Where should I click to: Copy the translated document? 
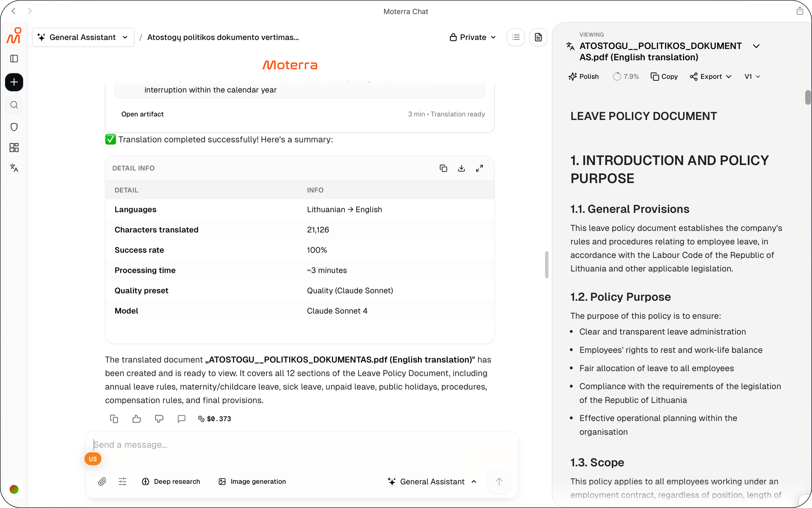click(x=664, y=77)
